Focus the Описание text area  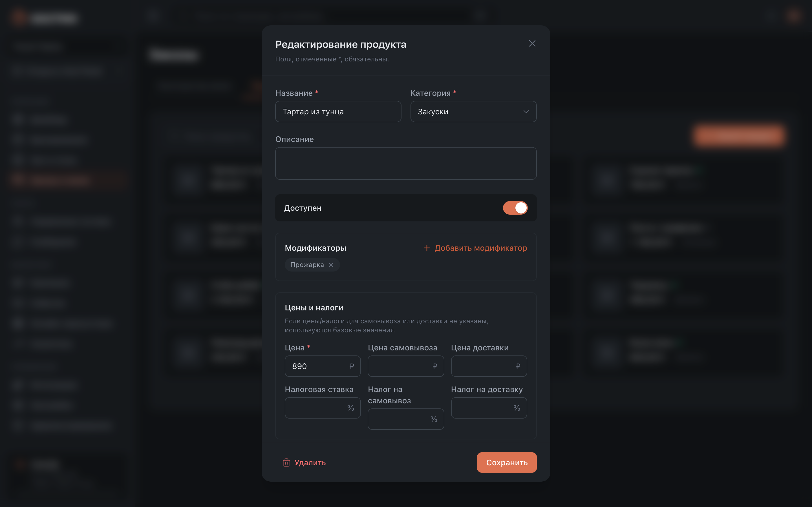406,163
